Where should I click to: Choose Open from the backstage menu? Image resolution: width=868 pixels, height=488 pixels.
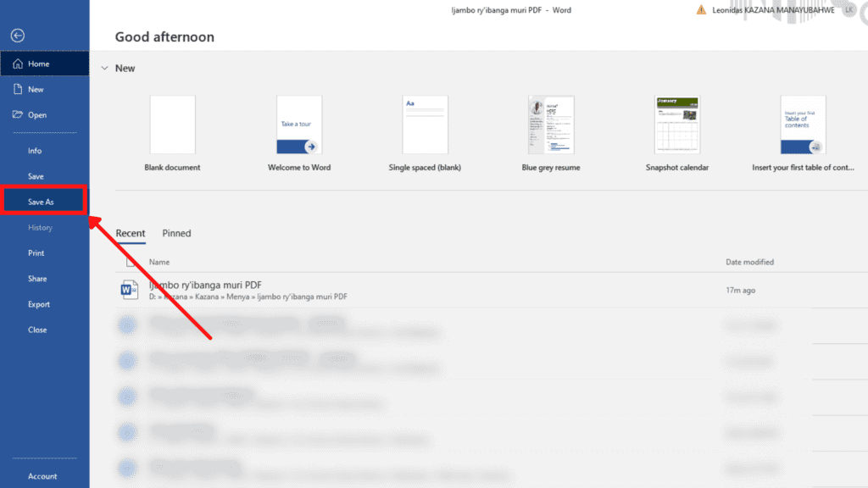pyautogui.click(x=44, y=114)
